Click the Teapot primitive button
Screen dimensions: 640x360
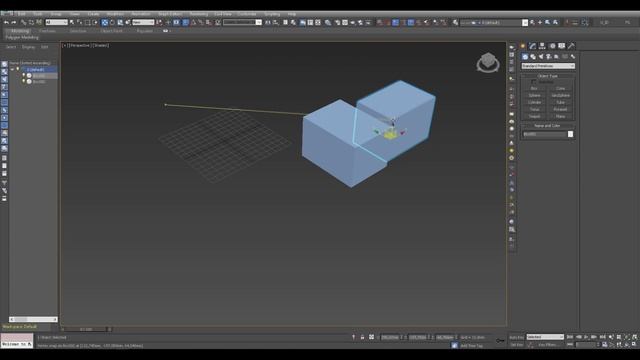(x=534, y=116)
